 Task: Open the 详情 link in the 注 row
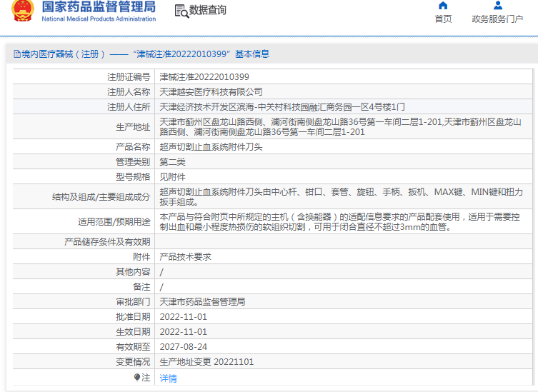tap(168, 378)
